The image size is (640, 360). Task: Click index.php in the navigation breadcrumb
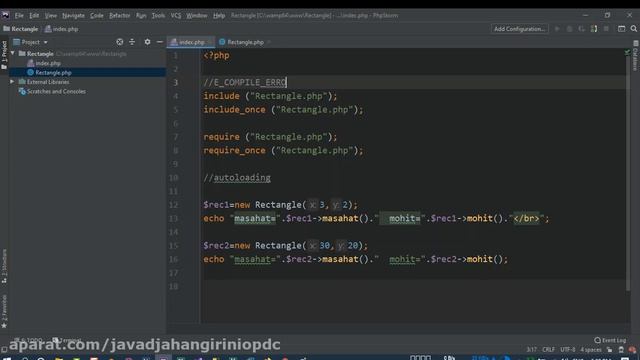62,29
